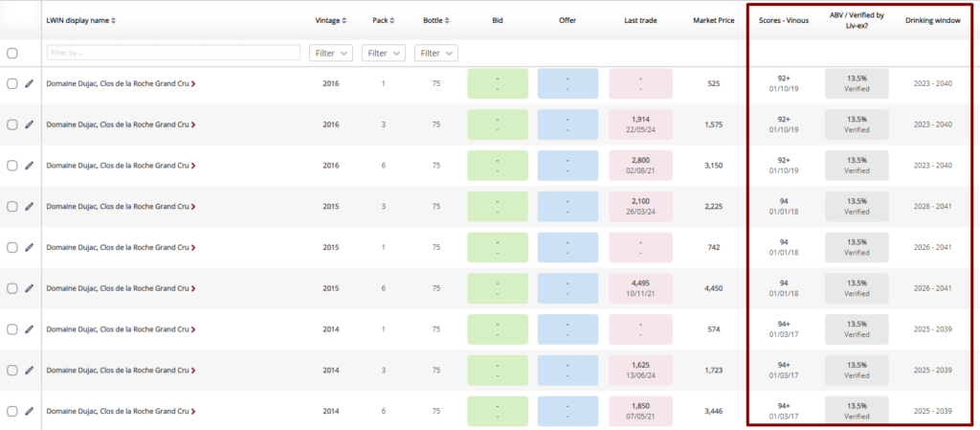Open the chevron arrow on 2016 pack 3 wine
Image resolution: width=980 pixels, height=430 pixels.
(193, 124)
